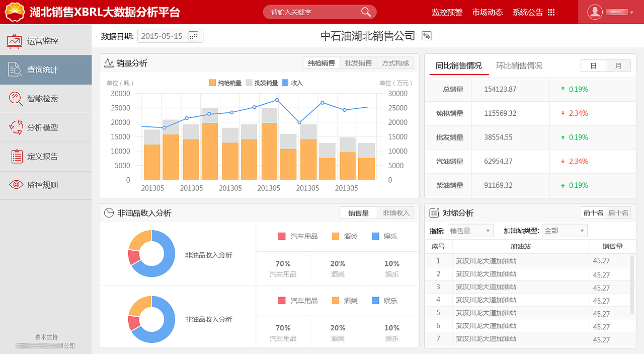Click the orange 酒类 swatch in top legend
644x354 pixels.
tap(336, 236)
